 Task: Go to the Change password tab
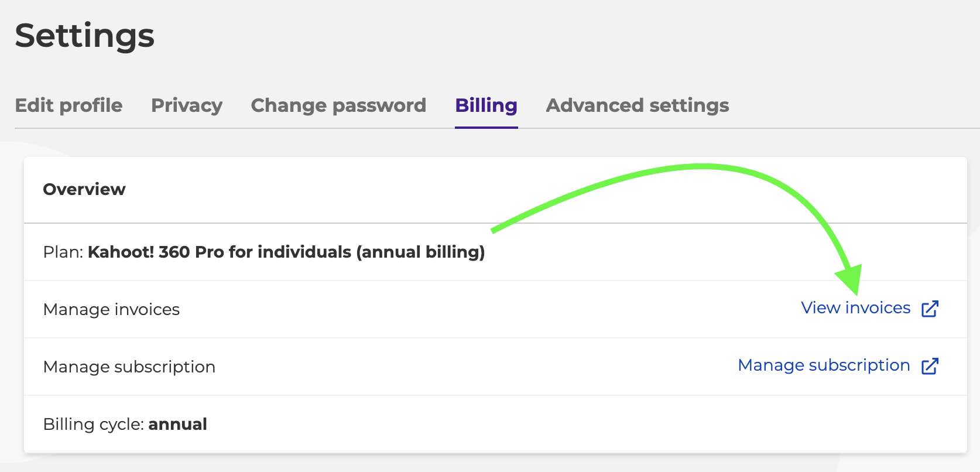(x=338, y=105)
